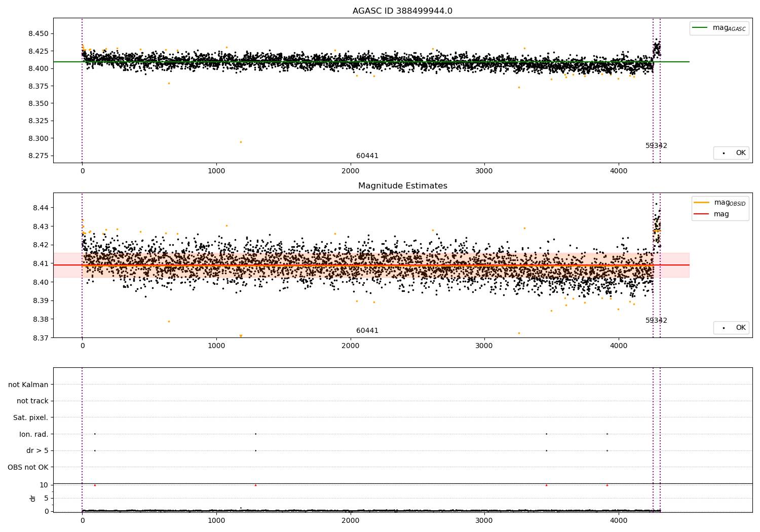Click the 2000 x-axis tick in the top plot
The image size is (760, 532).
tap(351, 171)
